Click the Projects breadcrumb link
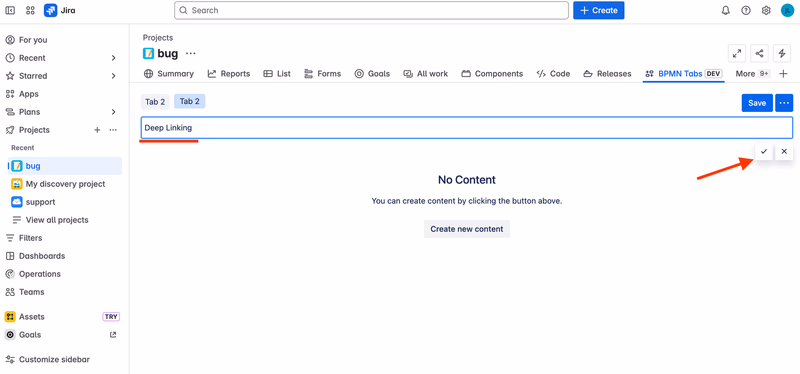Image resolution: width=800 pixels, height=374 pixels. [158, 38]
